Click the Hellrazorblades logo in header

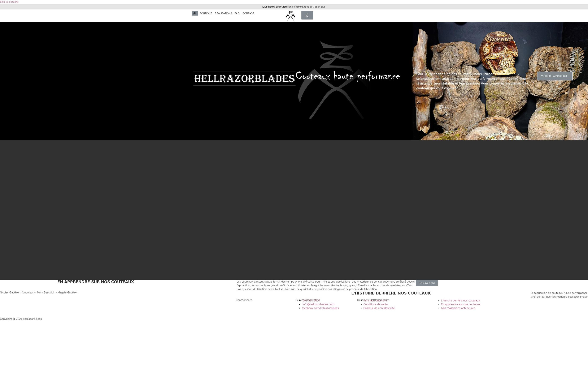pos(290,16)
